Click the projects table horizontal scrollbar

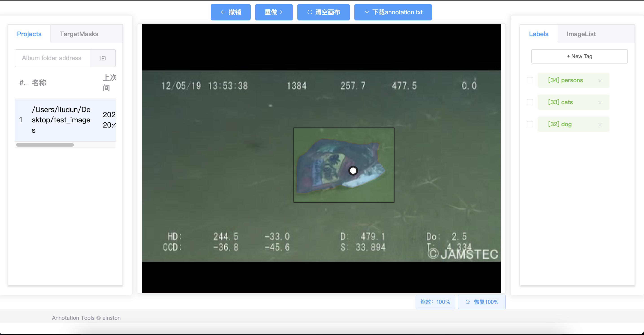pyautogui.click(x=45, y=145)
